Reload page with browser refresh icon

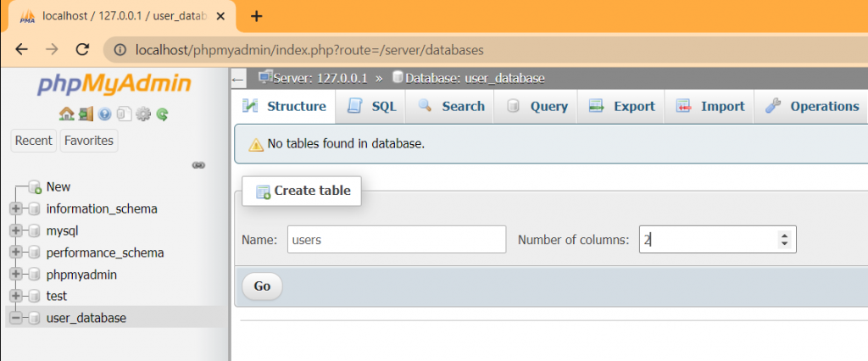(81, 50)
